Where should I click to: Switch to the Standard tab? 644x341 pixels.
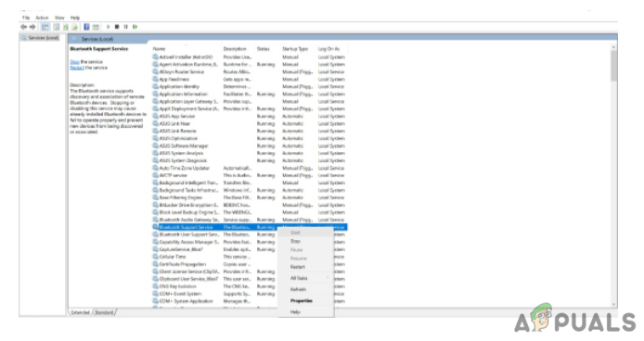coord(104,312)
